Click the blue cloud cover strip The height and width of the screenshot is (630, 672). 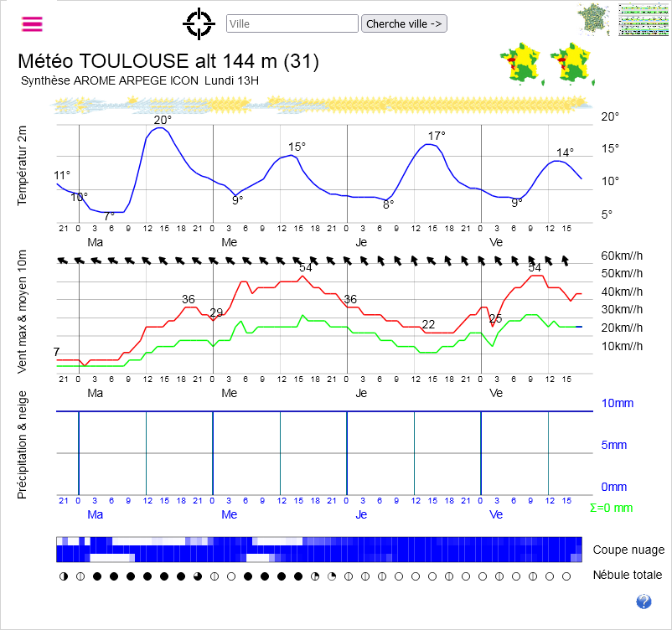point(318,549)
